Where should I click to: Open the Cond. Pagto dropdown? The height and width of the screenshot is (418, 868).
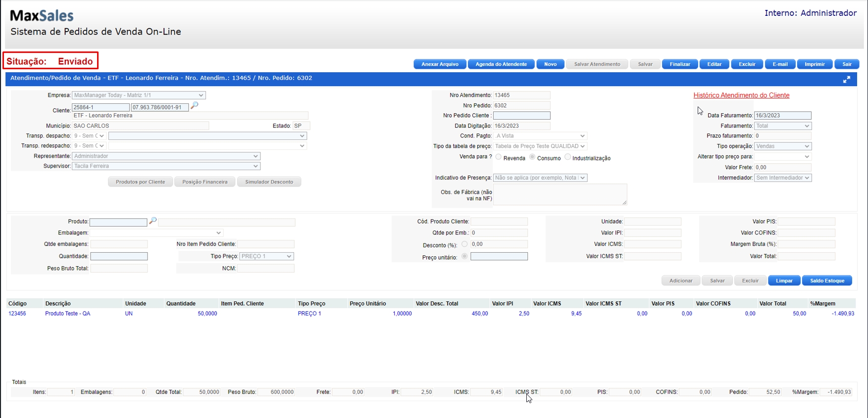(540, 136)
